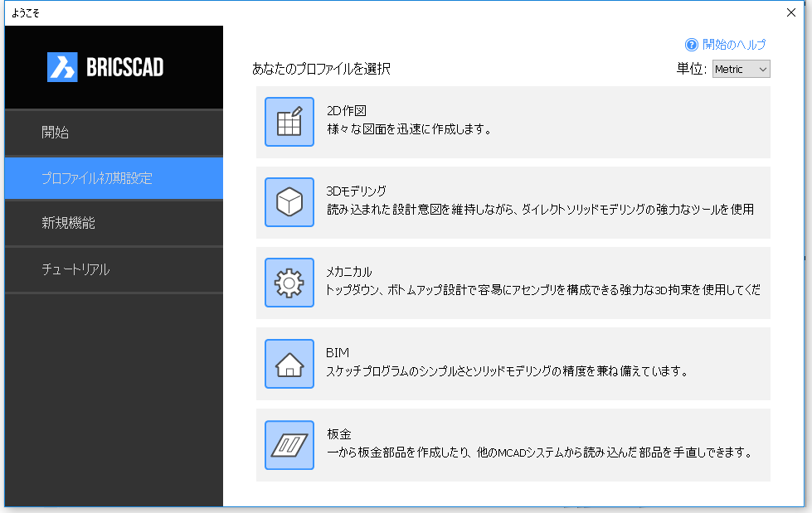The width and height of the screenshot is (812, 513).
Task: Open the チュートリアル sidebar tab
Action: 114,269
